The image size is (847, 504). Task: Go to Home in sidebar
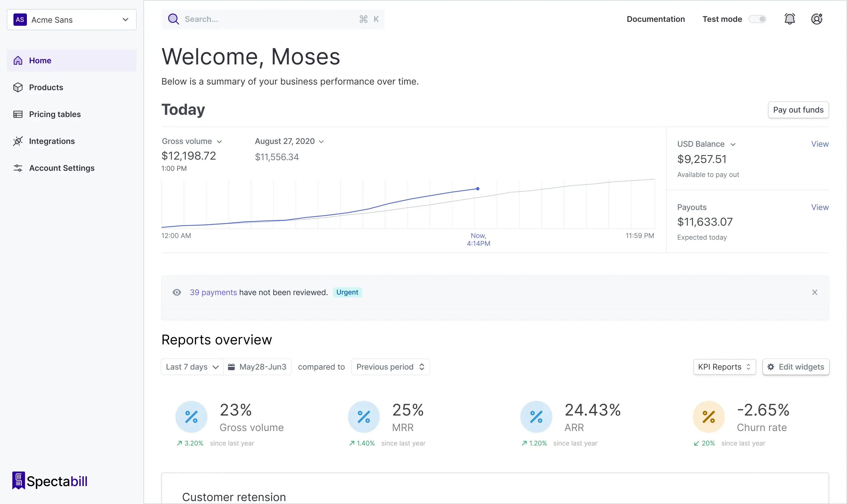(72, 60)
